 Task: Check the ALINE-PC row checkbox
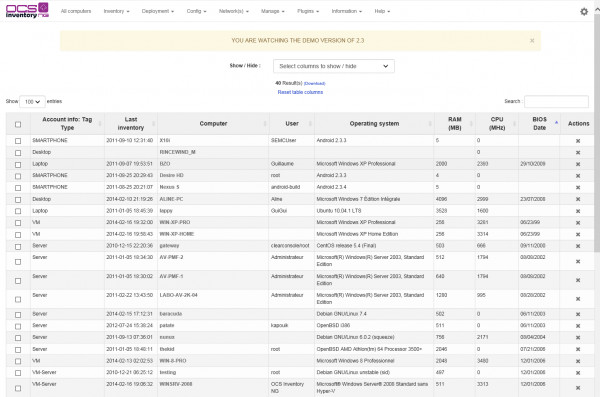click(x=18, y=199)
